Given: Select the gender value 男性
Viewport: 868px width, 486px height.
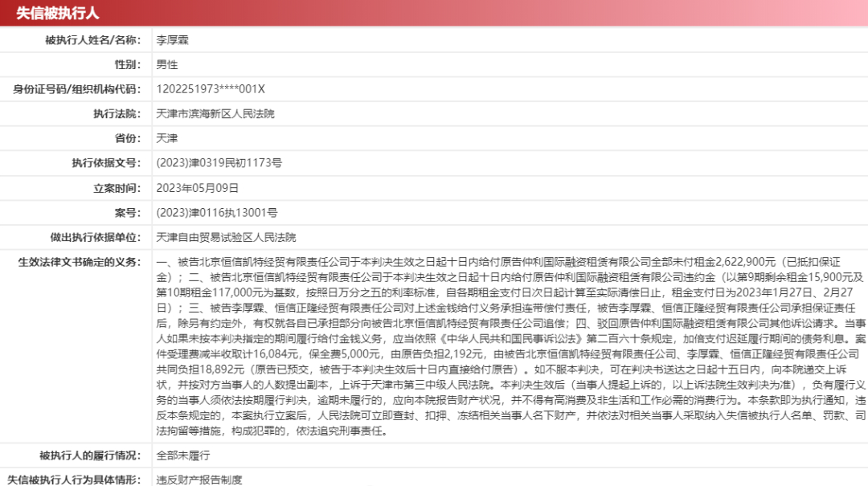Looking at the screenshot, I should pos(167,65).
